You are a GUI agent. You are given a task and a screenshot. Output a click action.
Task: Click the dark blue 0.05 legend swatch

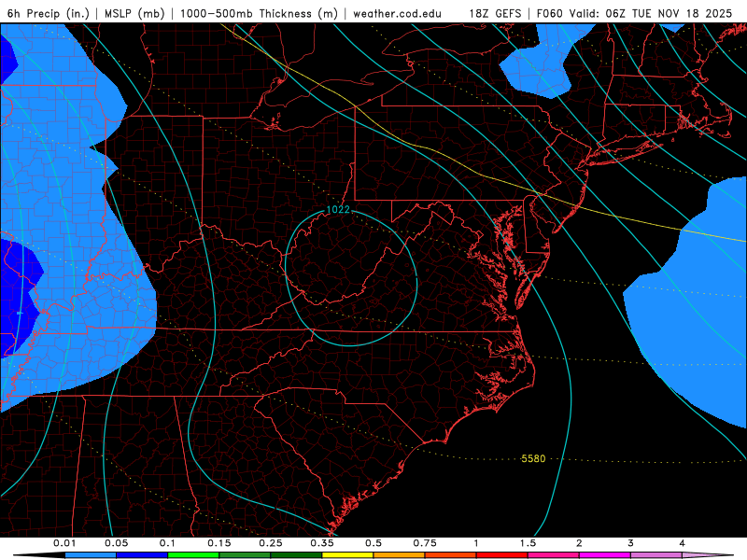tap(142, 555)
